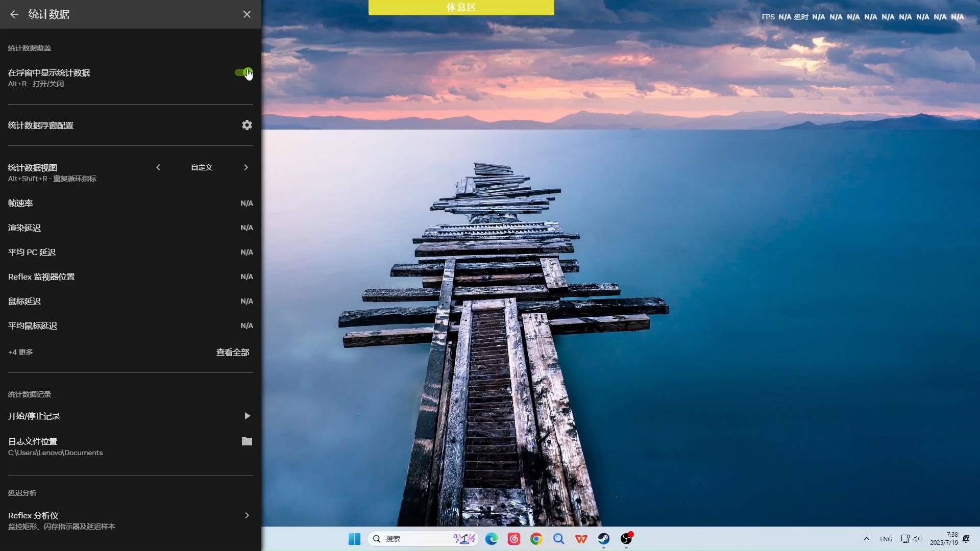Start statistics recording with the play icon

point(247,416)
